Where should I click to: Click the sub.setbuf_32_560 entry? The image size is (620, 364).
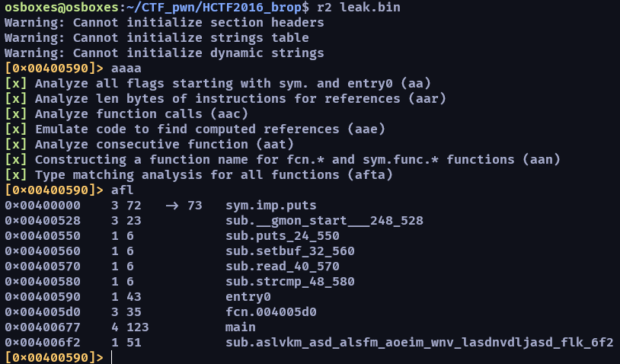(290, 251)
